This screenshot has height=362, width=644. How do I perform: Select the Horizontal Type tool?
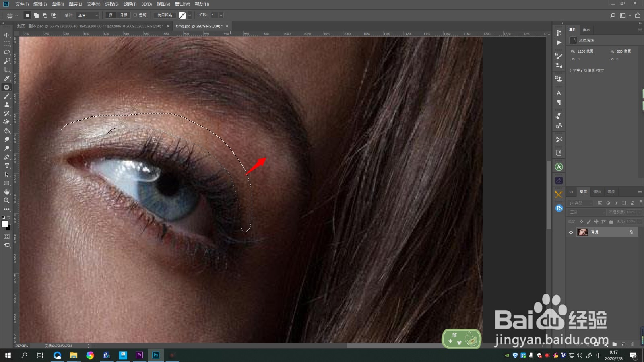(x=7, y=166)
